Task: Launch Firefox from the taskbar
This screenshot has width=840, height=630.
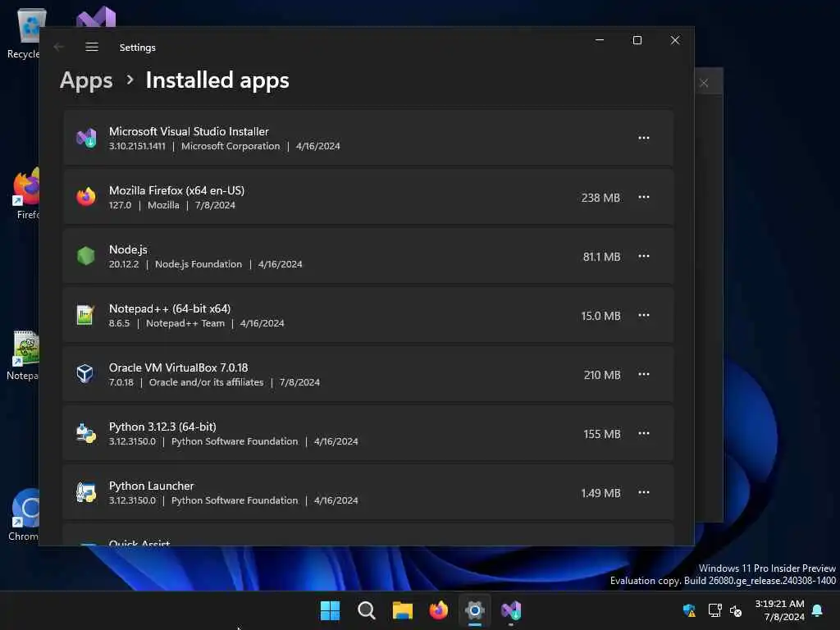Action: tap(439, 610)
